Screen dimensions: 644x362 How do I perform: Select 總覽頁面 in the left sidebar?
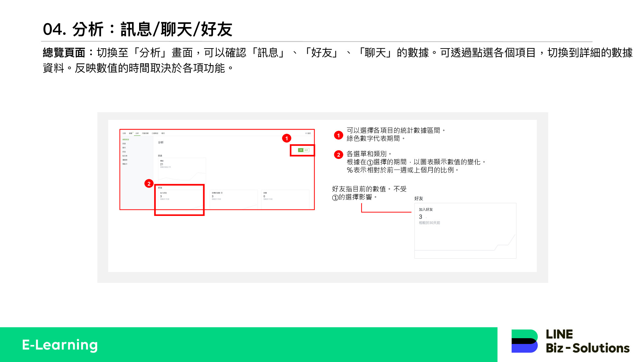pos(126,140)
